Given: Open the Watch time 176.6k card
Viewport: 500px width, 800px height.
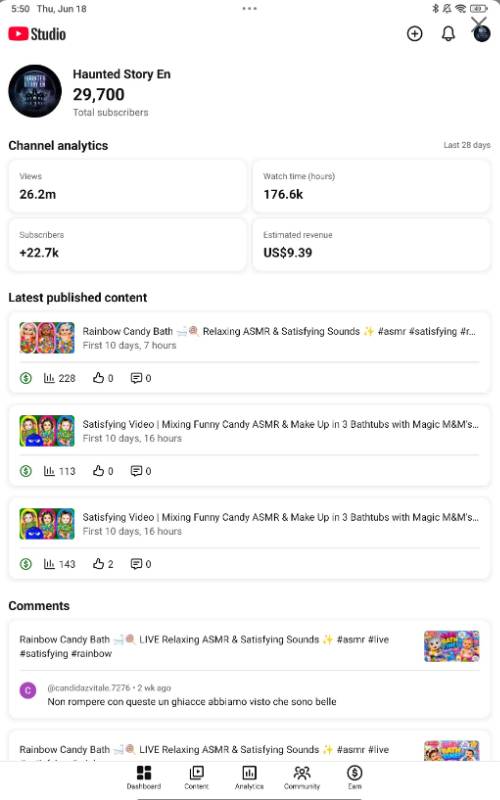Looking at the screenshot, I should (371, 186).
